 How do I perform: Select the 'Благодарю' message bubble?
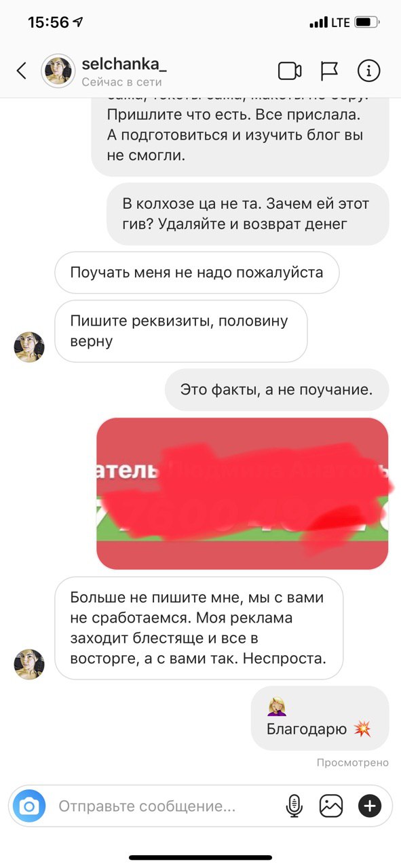pos(320,718)
